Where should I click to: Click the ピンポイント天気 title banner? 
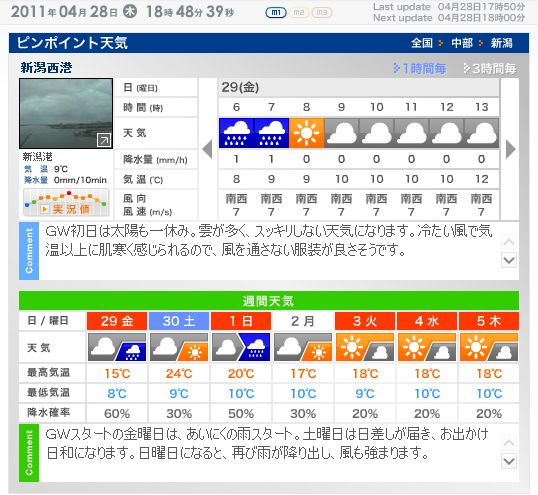(269, 43)
